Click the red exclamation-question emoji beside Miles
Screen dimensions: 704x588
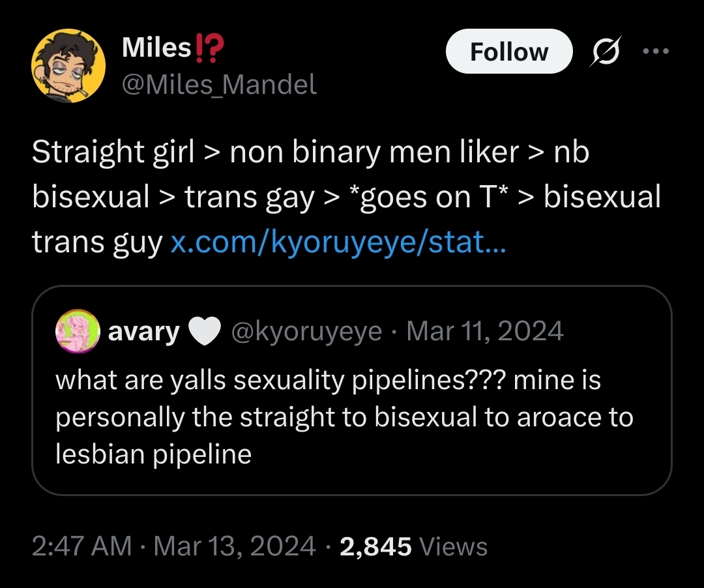pyautogui.click(x=209, y=48)
